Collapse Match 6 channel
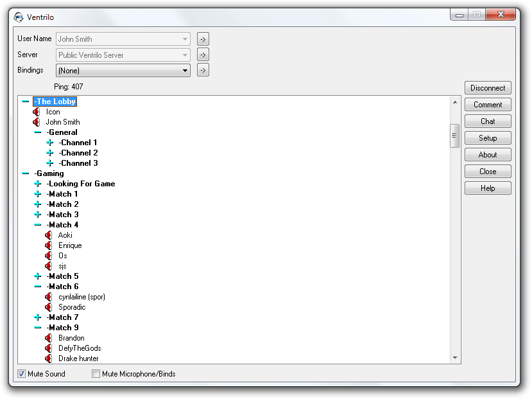 pos(38,287)
